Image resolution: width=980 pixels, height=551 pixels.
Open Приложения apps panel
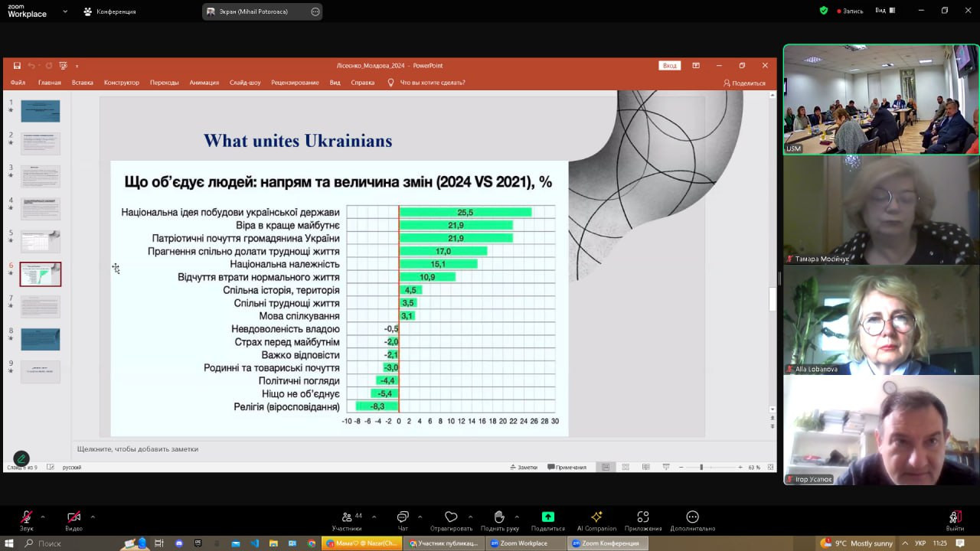[643, 517]
